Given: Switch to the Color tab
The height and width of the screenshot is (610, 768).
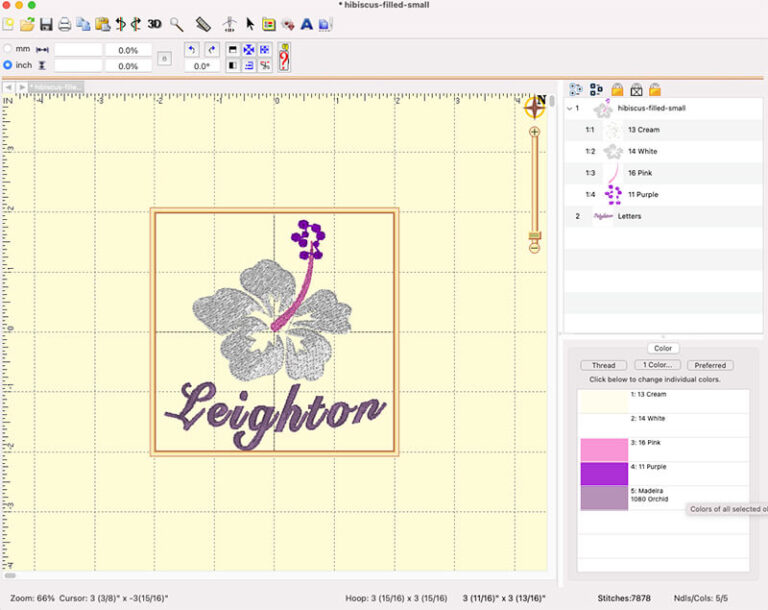Looking at the screenshot, I should 663,348.
